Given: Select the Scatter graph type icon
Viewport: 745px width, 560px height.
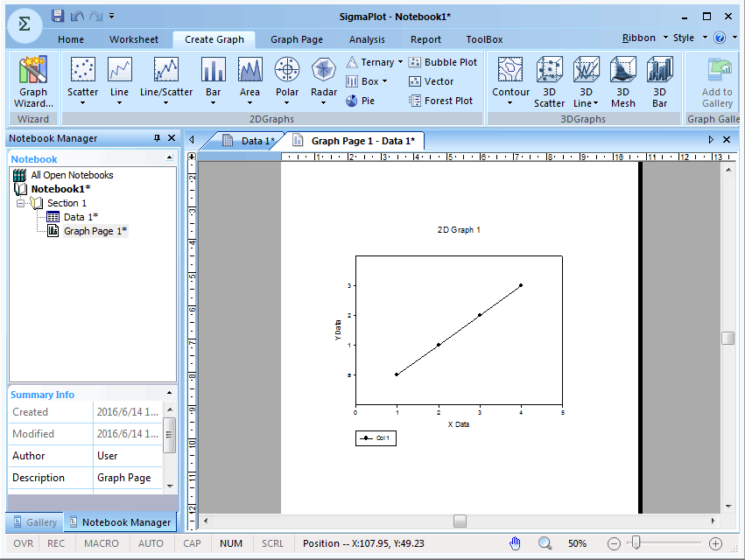Looking at the screenshot, I should [x=83, y=70].
